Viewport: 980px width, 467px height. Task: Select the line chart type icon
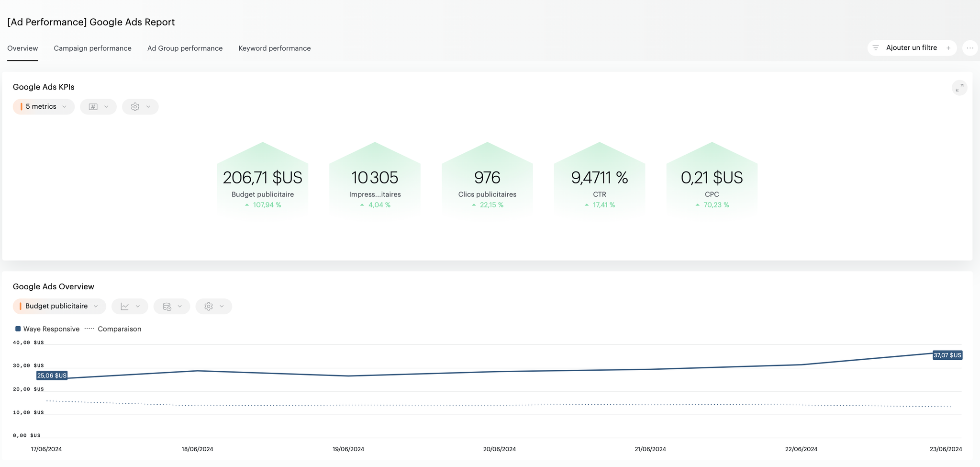click(125, 307)
